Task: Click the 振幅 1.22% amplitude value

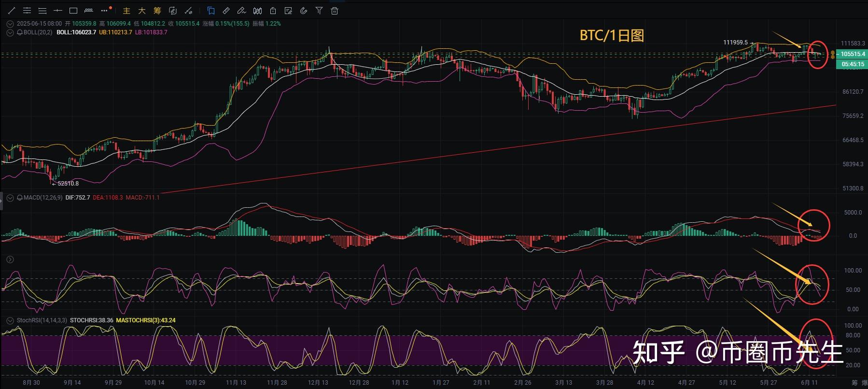Action: click(266, 24)
